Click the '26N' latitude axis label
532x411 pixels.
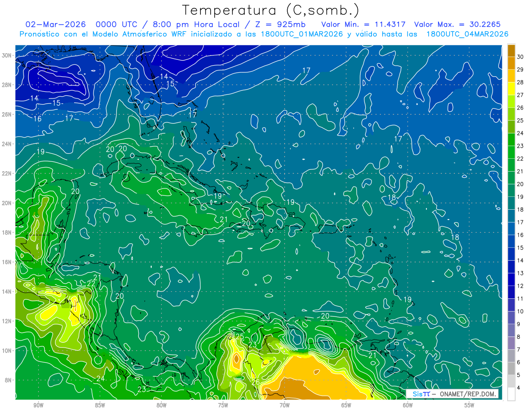coord(7,114)
